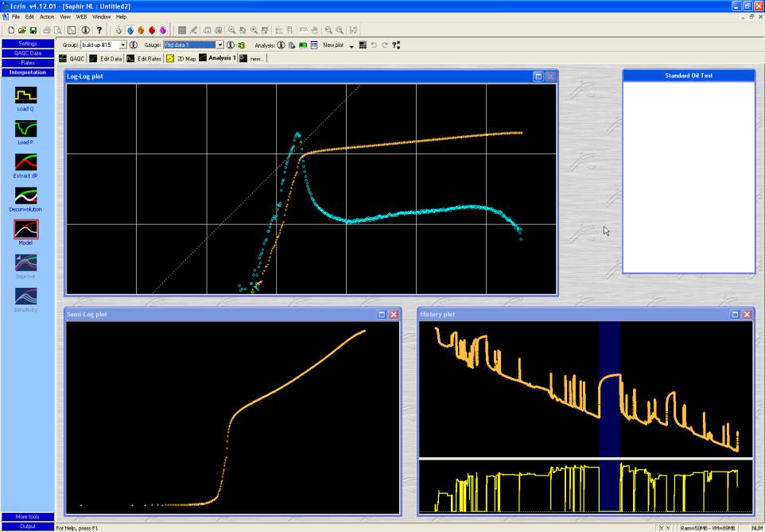
Task: Open the Help question mark icon
Action: (99, 30)
